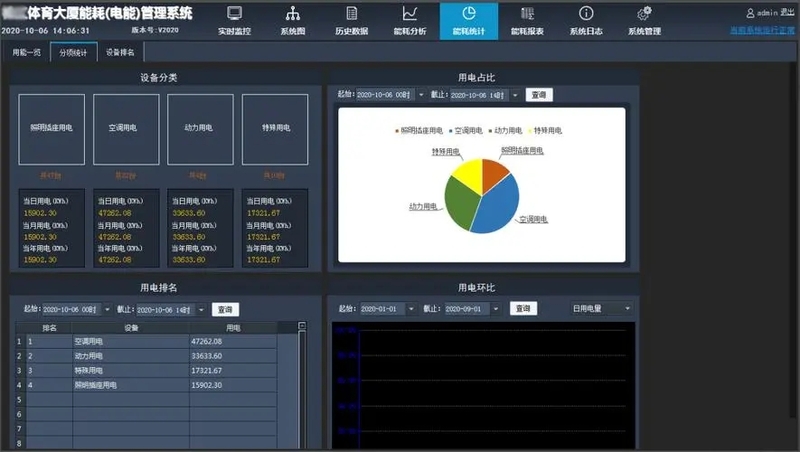Click the admin user icon
The width and height of the screenshot is (800, 452).
pyautogui.click(x=750, y=13)
